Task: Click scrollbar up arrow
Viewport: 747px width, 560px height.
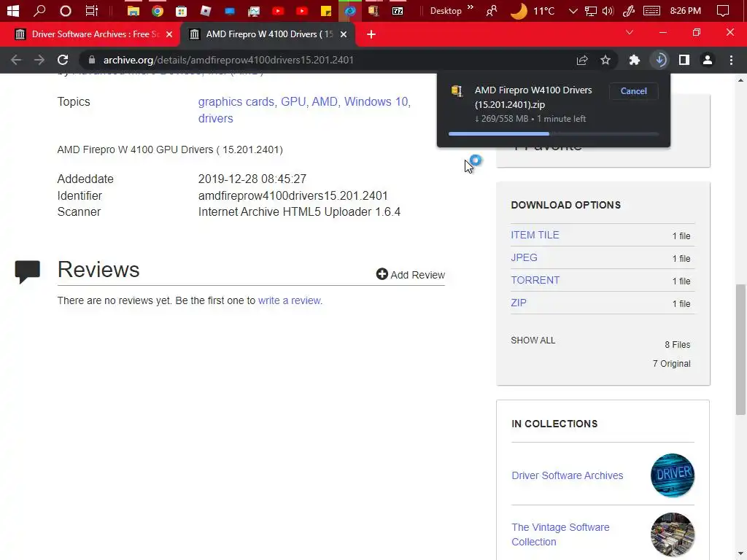Action: click(x=740, y=80)
